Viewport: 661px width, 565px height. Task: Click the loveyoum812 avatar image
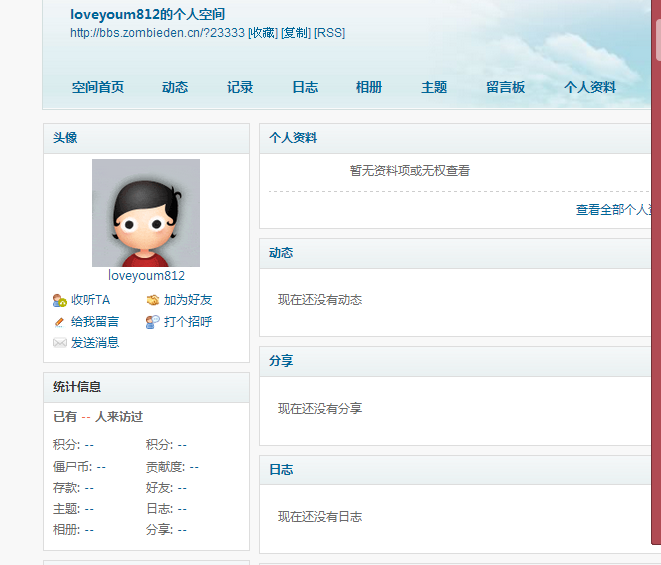tap(146, 213)
